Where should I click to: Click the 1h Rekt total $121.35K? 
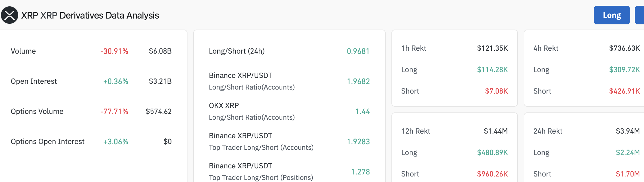492,48
